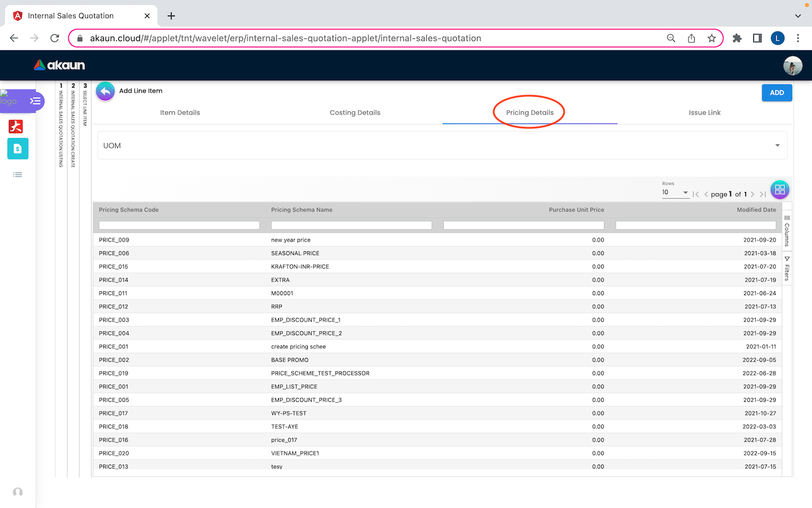Open the browser extensions puzzle icon
Viewport: 812px width, 508px height.
tap(737, 38)
